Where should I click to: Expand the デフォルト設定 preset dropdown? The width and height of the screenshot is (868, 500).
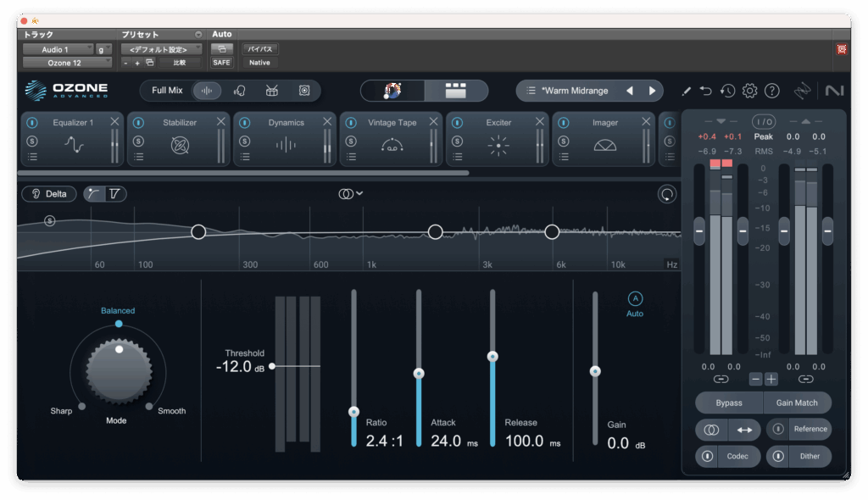[x=160, y=49]
